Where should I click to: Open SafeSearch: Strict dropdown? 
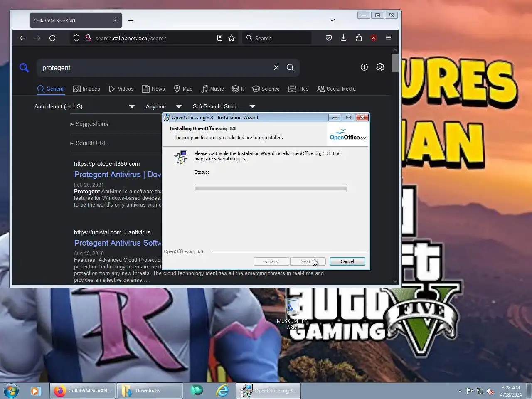(224, 106)
